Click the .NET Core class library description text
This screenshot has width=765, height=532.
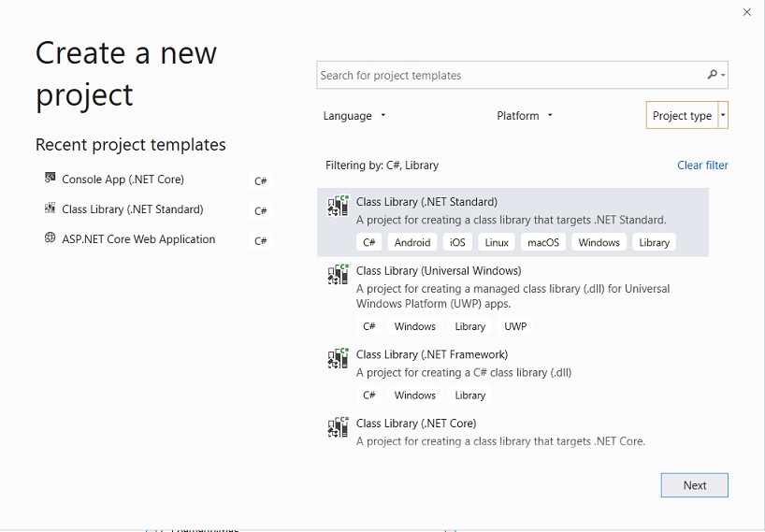pyautogui.click(x=500, y=441)
